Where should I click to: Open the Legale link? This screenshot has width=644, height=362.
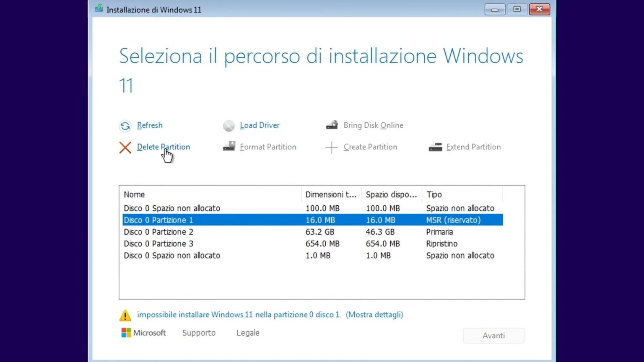248,332
